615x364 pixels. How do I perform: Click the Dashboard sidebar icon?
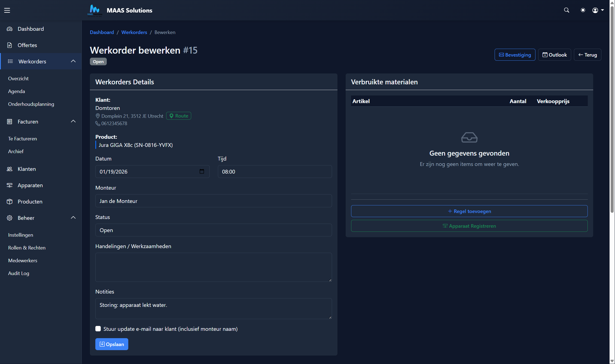click(10, 29)
